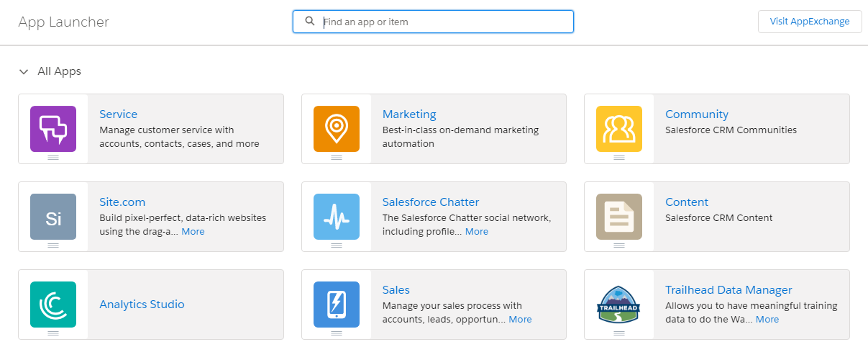
Task: Show more of Salesforce Chatter description
Action: [x=476, y=232]
